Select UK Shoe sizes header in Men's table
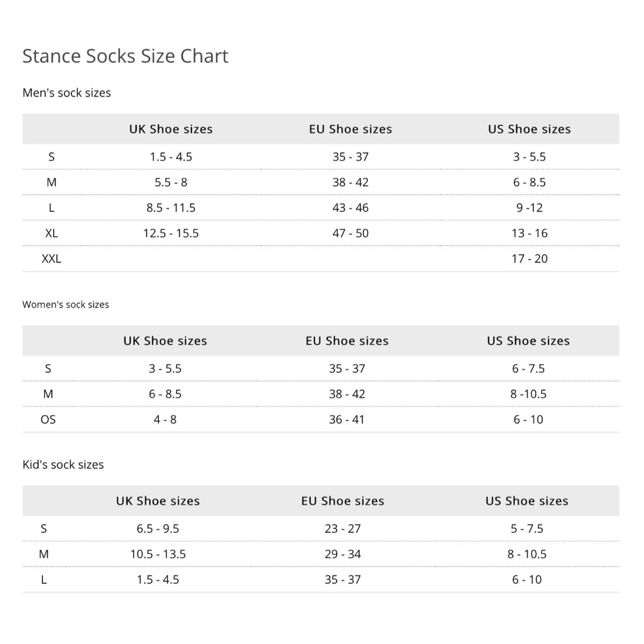This screenshot has height=644, width=644. point(171,129)
